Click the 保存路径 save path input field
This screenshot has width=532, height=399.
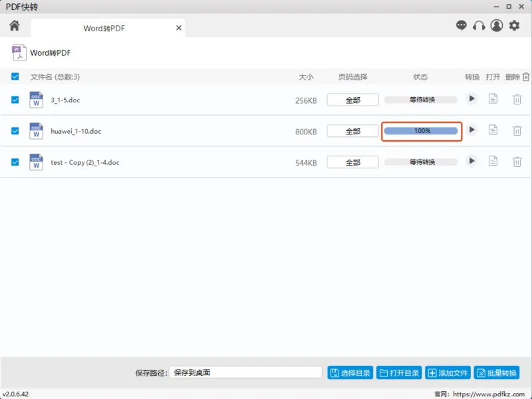(x=245, y=372)
